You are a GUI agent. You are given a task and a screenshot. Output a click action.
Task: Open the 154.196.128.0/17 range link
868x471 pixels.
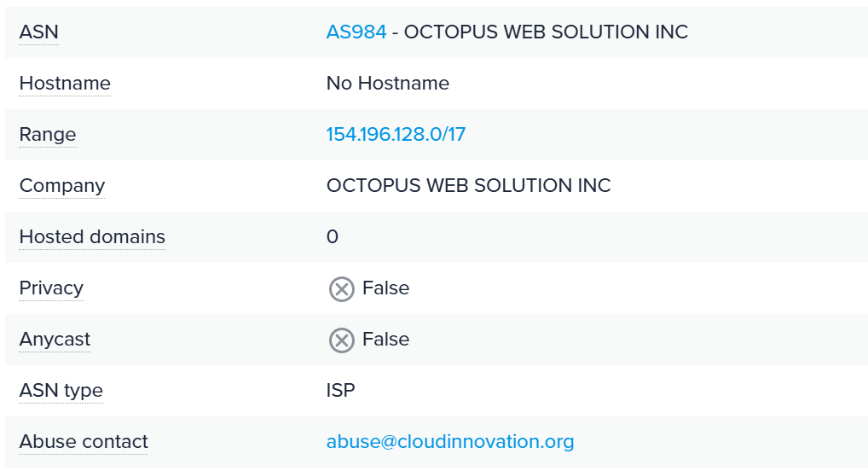(396, 135)
